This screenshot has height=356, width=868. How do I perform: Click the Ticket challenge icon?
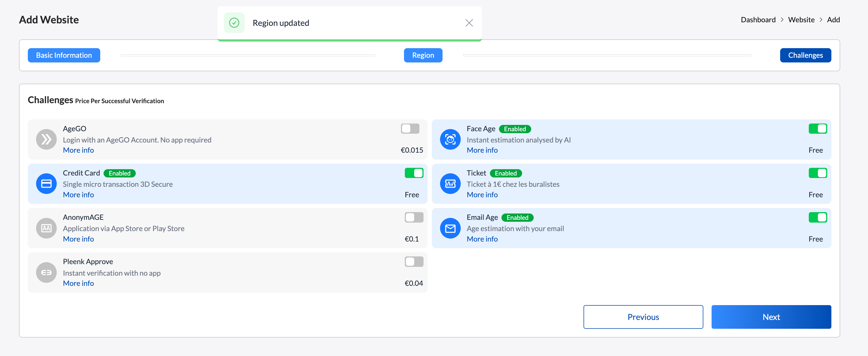pos(450,184)
